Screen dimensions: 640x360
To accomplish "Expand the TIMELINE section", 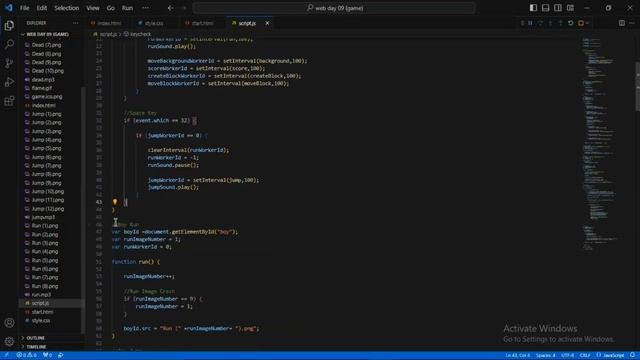I will coord(37,347).
